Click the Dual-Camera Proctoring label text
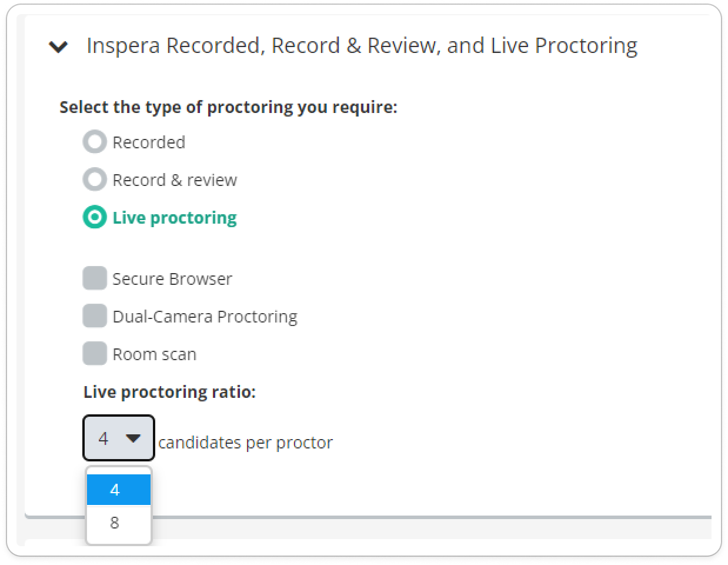The image size is (728, 565). [x=205, y=317]
